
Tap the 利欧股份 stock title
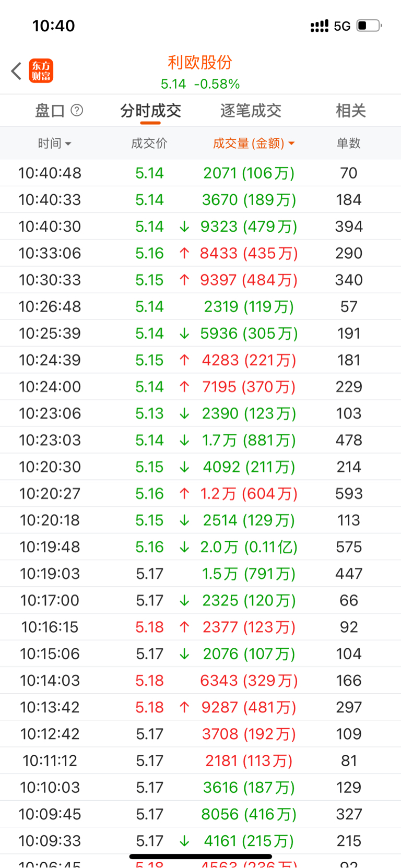click(200, 63)
